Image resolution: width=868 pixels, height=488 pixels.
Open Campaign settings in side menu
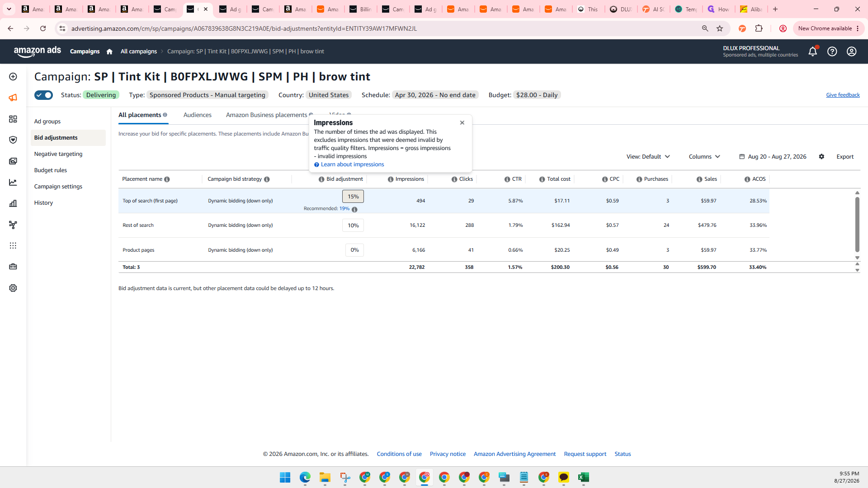[58, 187]
